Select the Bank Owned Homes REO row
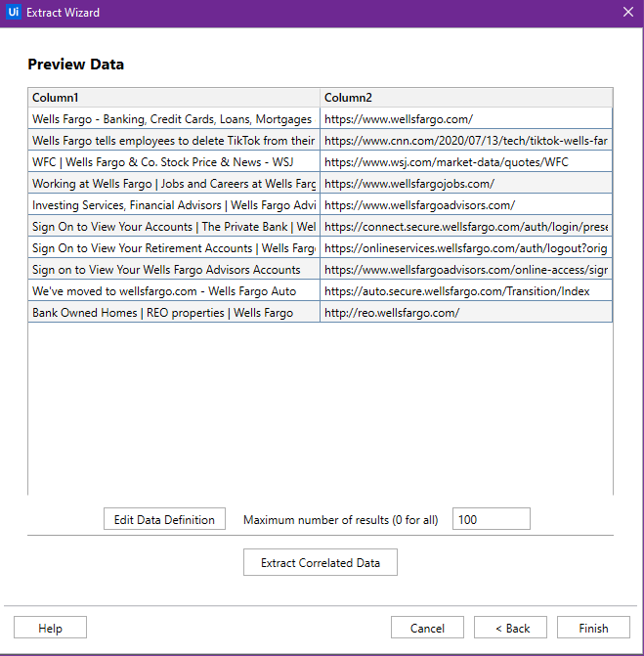644x656 pixels. point(320,313)
